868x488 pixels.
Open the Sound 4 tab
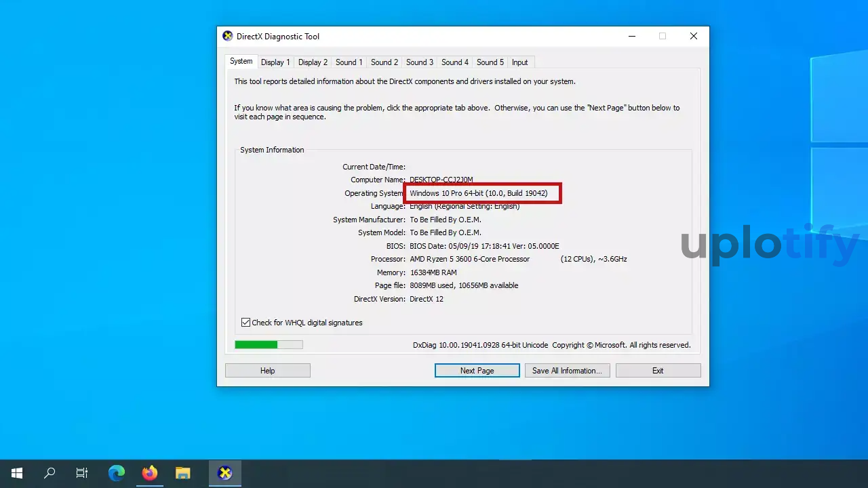point(455,62)
